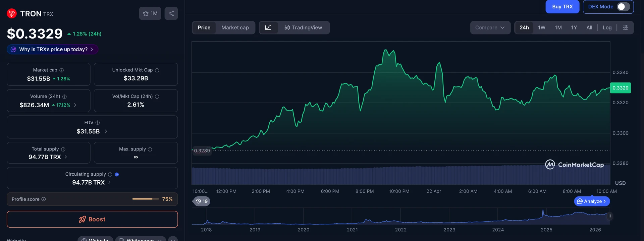The height and width of the screenshot is (241, 644).
Task: Open the Compare dropdown
Action: tap(490, 27)
